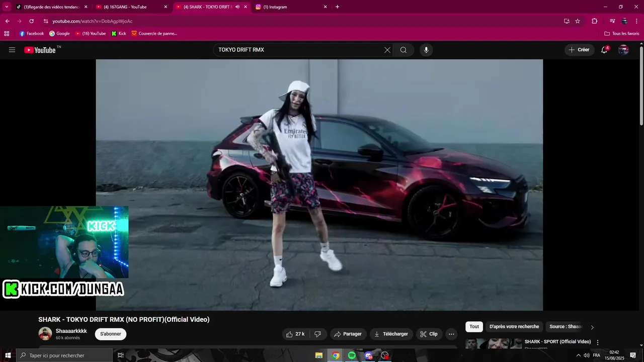The height and width of the screenshot is (362, 644).
Task: Select the D'après votre recherche chip
Action: click(514, 327)
